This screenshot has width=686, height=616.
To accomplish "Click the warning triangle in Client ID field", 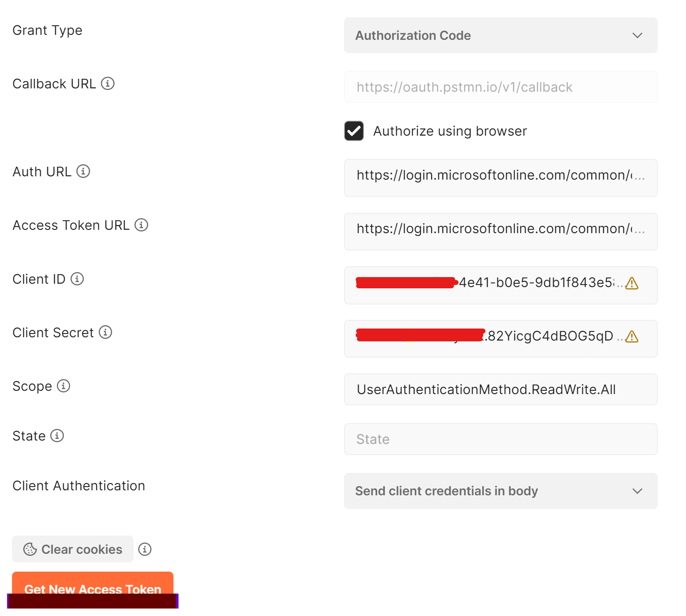I will [632, 283].
